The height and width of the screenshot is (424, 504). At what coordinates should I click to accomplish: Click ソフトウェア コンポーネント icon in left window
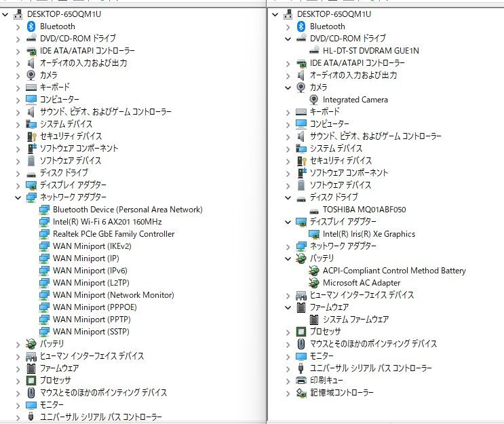31,149
